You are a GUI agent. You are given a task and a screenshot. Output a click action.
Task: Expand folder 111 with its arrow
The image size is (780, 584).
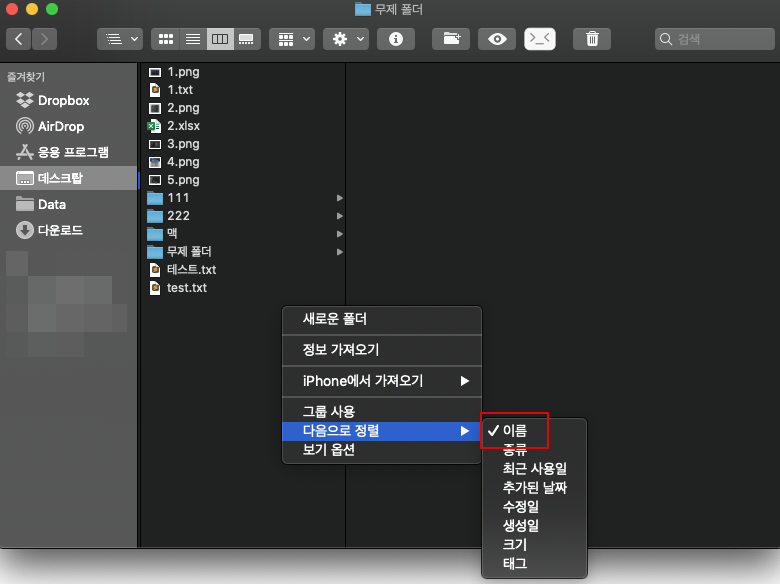click(x=340, y=198)
